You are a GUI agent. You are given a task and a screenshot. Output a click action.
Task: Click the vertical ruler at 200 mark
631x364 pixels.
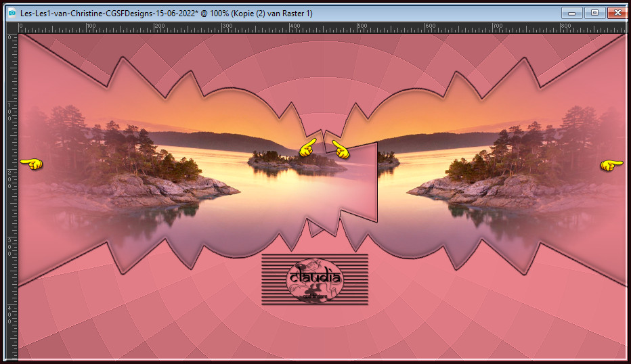pos(9,179)
